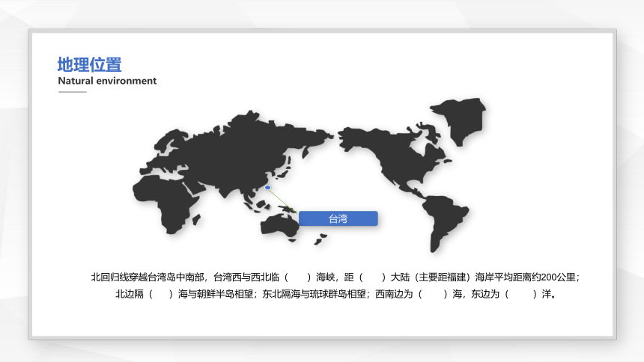
Task: Select the Natural environment subtitle
Action: (x=107, y=81)
